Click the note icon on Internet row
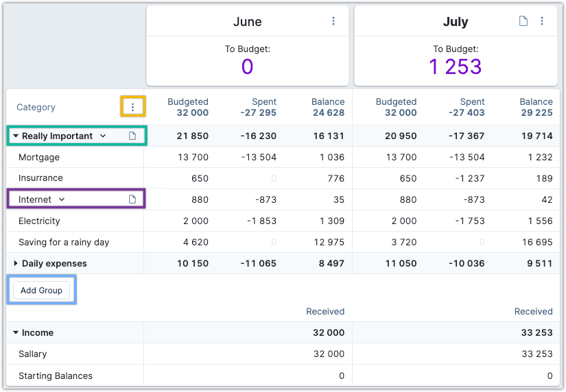 coord(133,199)
